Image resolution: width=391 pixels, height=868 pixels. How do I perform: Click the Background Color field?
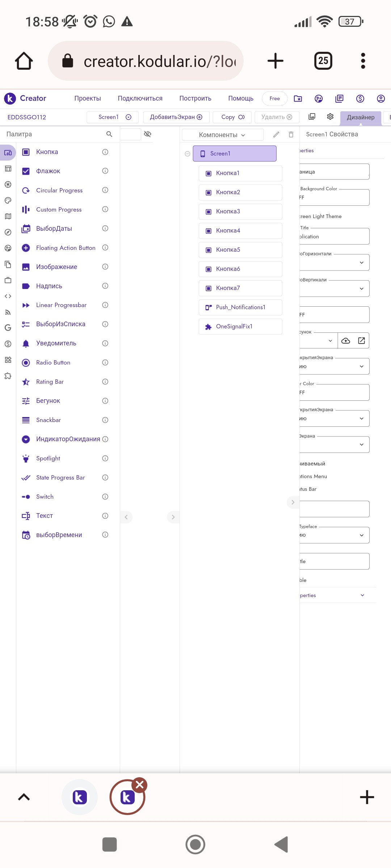pos(335,197)
